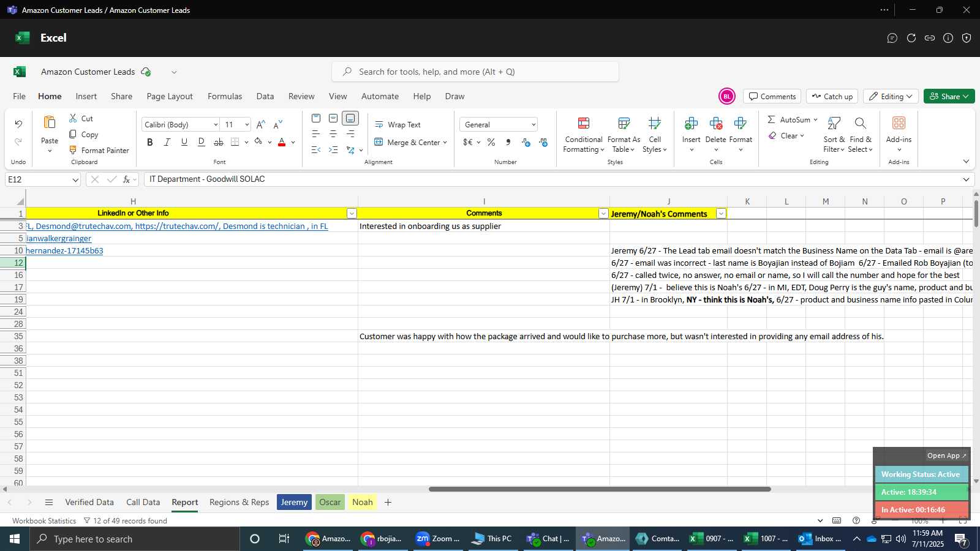This screenshot has height=551, width=980.
Task: Open the Review tab
Action: pos(301,96)
